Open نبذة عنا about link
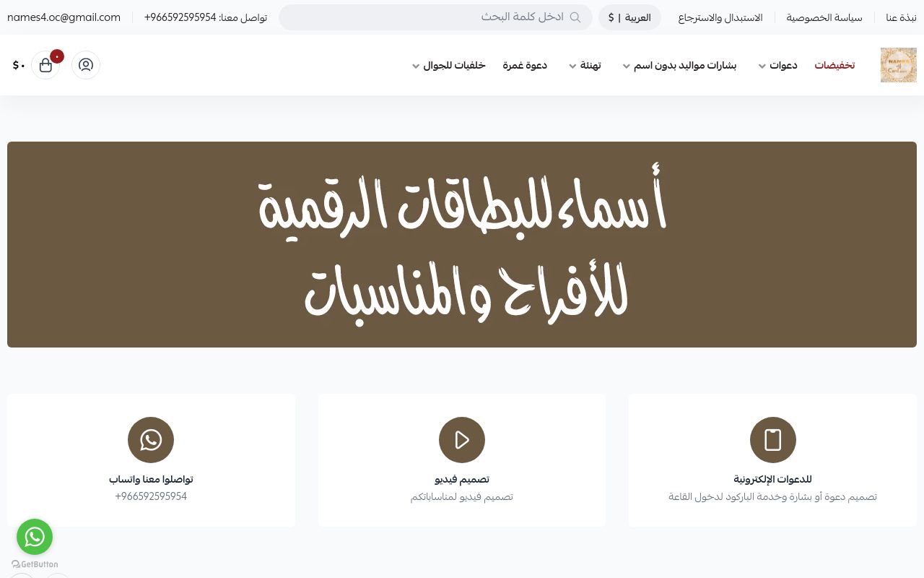 901,17
